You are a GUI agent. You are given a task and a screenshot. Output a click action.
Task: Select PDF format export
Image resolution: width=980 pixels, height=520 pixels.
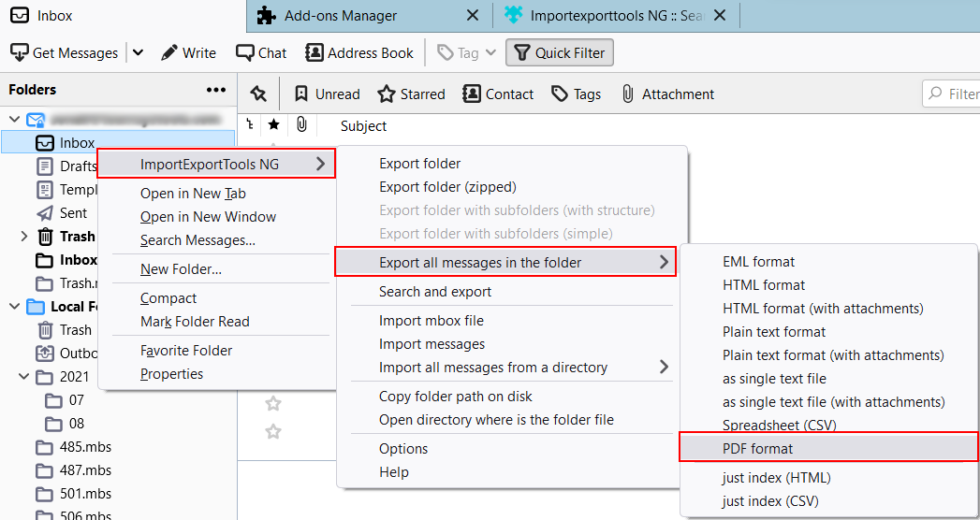(828, 448)
